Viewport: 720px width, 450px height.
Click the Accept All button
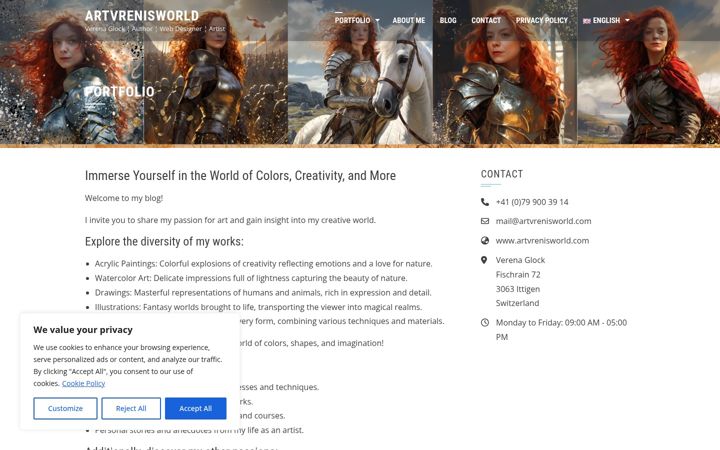[196, 408]
